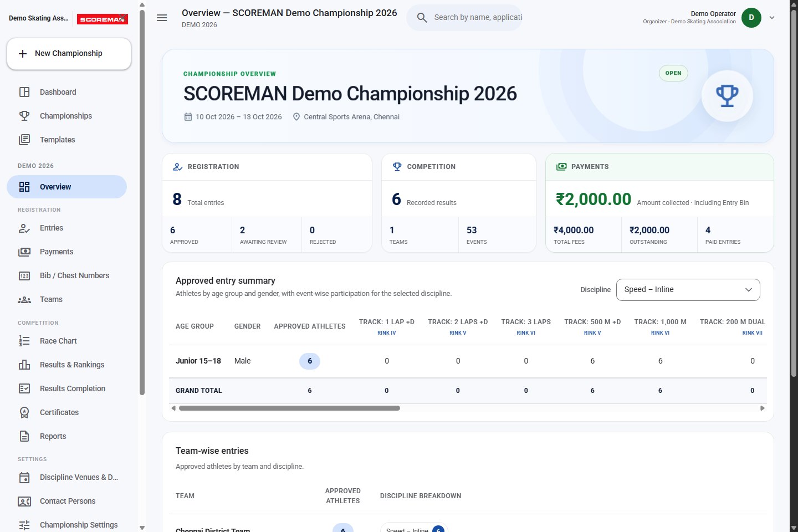
Task: Click the OPEN status badge
Action: point(673,73)
